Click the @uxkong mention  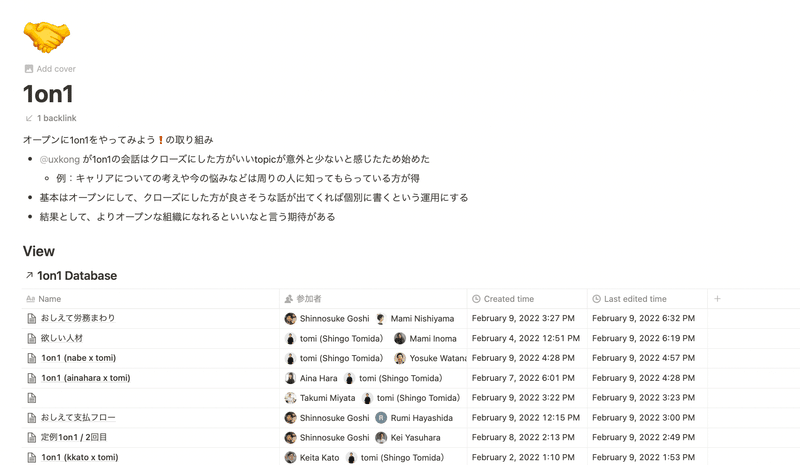(60, 159)
